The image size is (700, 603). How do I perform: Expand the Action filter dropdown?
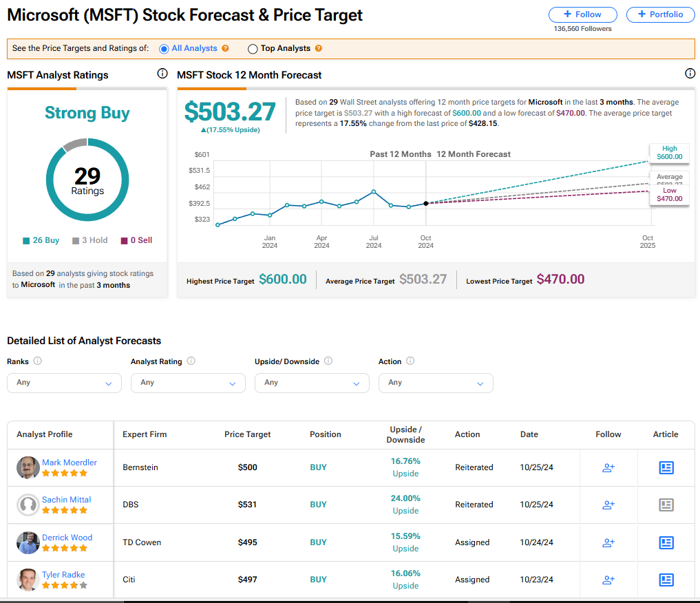coord(436,383)
